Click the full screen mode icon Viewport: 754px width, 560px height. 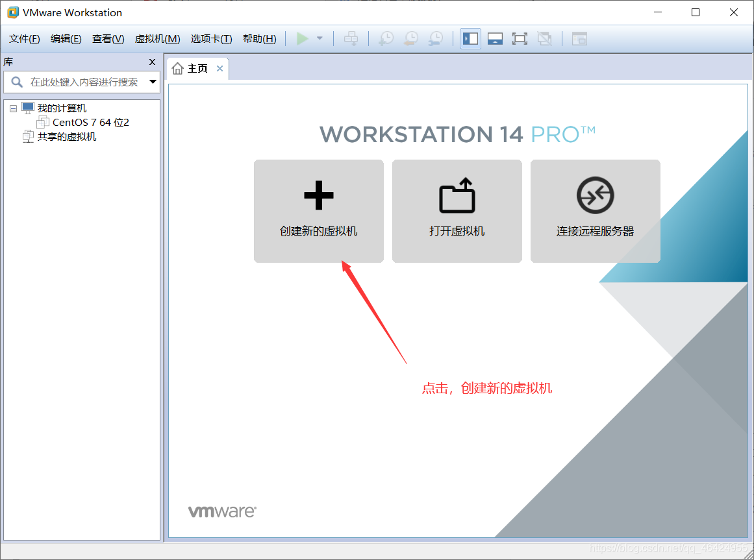(x=520, y=38)
